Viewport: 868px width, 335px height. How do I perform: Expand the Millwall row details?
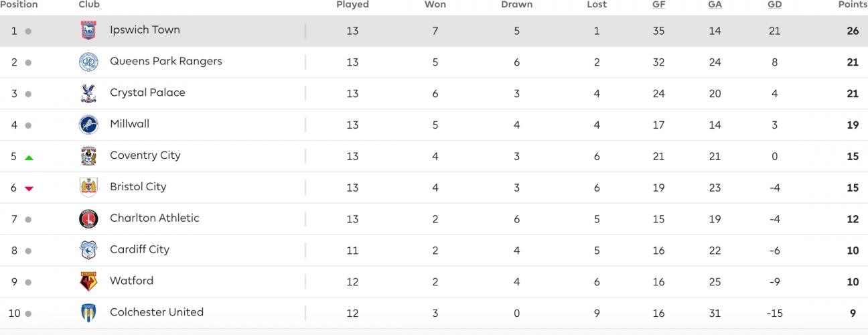tap(434, 125)
